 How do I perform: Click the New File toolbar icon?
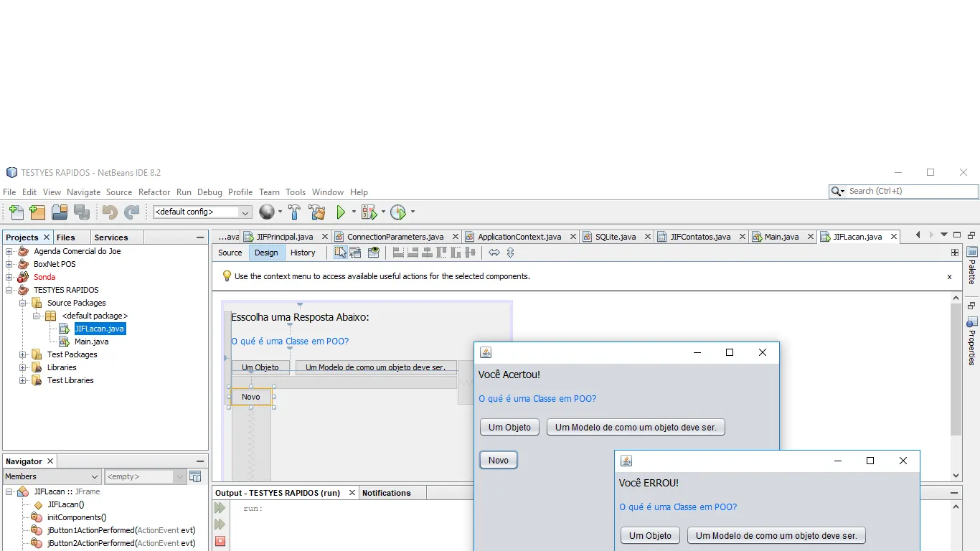tap(17, 212)
